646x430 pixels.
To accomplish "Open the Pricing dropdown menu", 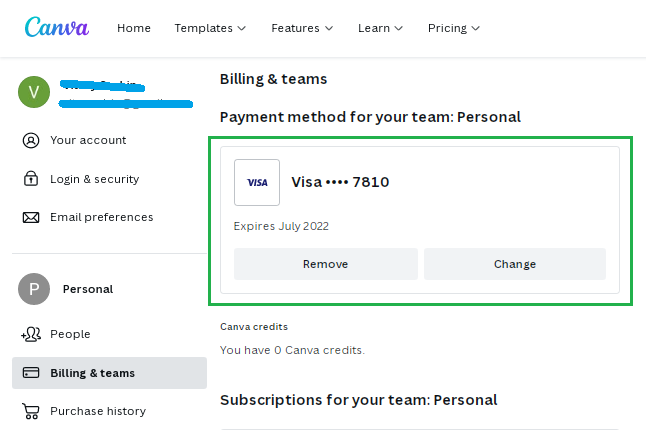I will tap(454, 28).
